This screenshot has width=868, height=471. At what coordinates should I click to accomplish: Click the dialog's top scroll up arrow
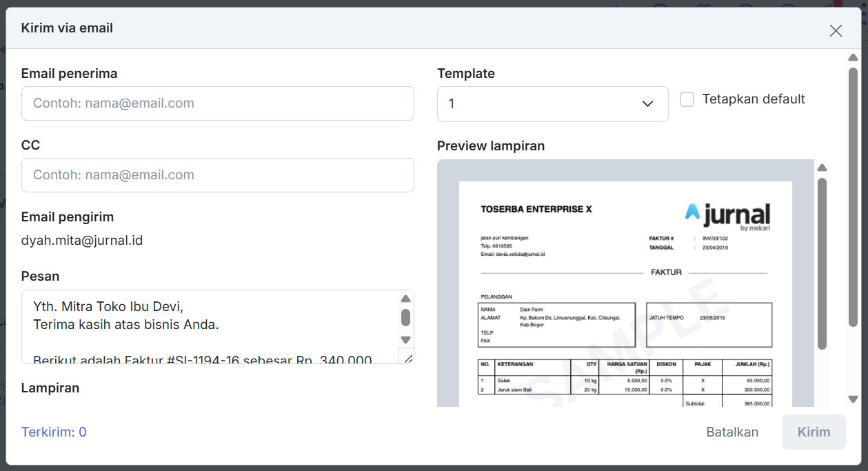point(853,57)
